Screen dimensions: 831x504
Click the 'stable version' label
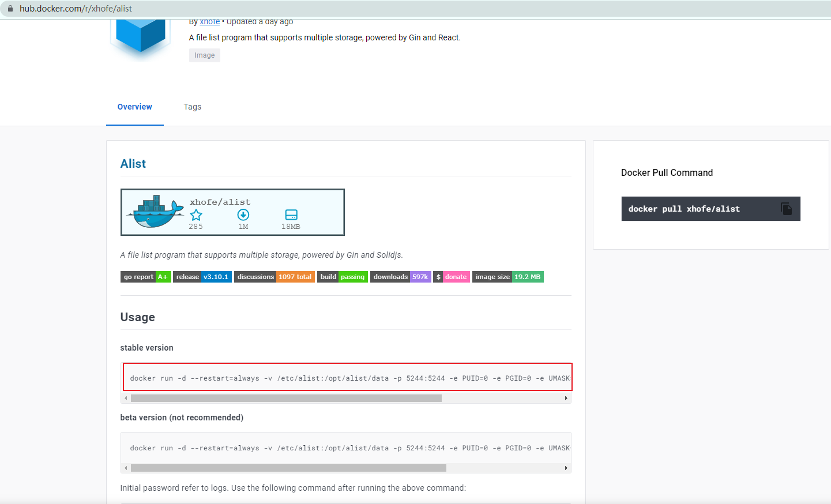click(x=146, y=348)
